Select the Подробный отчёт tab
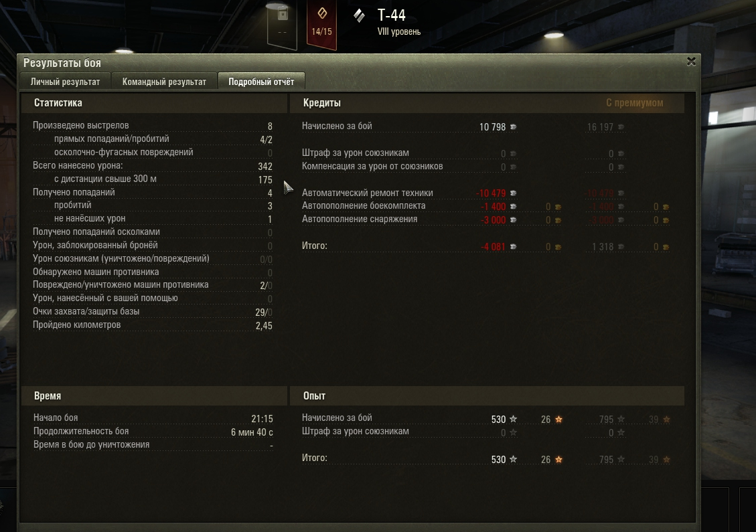 click(x=261, y=82)
